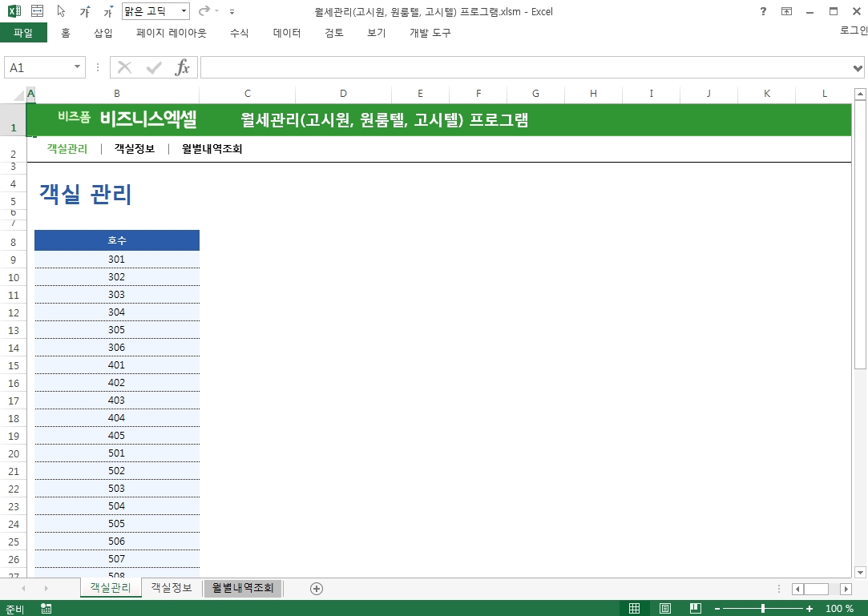The image size is (868, 616).
Task: Open the 삽입 ribbon tab
Action: pos(103,33)
